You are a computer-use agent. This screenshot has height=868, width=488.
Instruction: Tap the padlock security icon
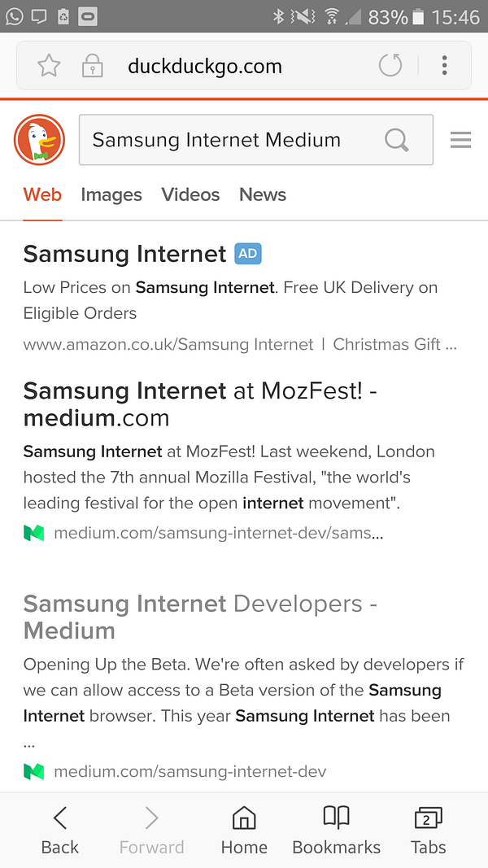[92, 66]
